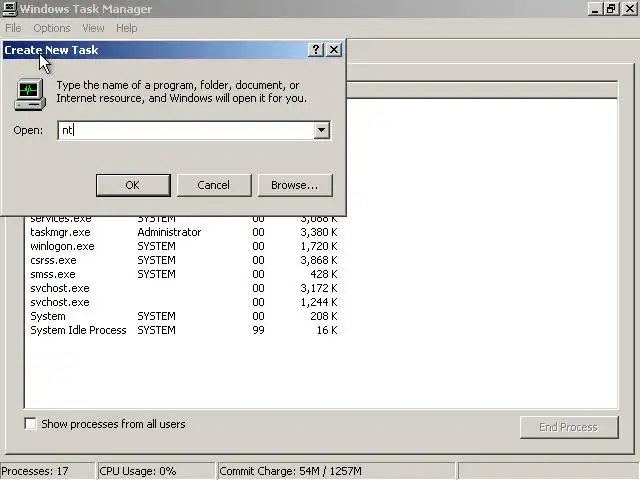640x480 pixels.
Task: Click Processes: 17 in status bar
Action: [47, 471]
